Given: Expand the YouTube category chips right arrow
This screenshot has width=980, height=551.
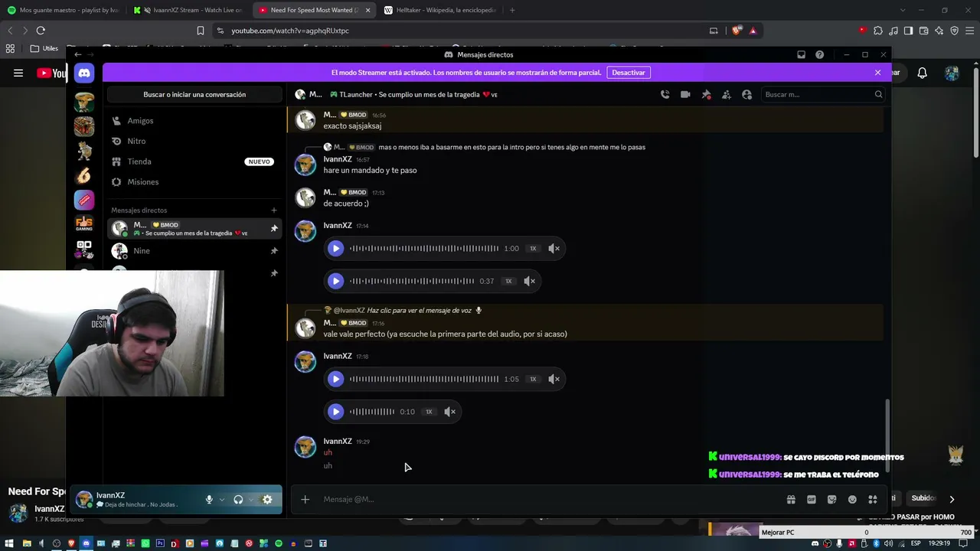Looking at the screenshot, I should point(952,499).
